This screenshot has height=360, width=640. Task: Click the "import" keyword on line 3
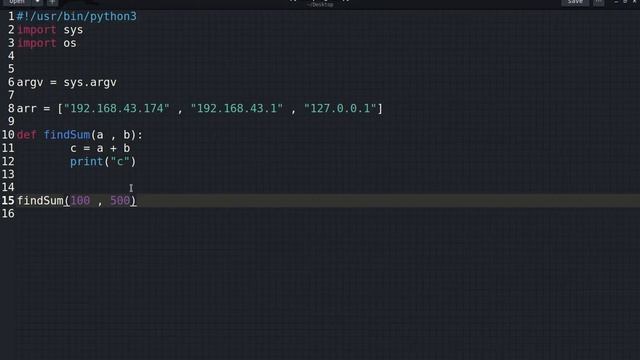click(37, 43)
